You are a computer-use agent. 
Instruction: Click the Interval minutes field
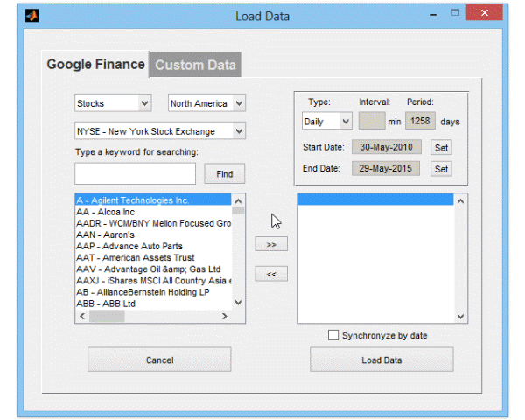(372, 121)
